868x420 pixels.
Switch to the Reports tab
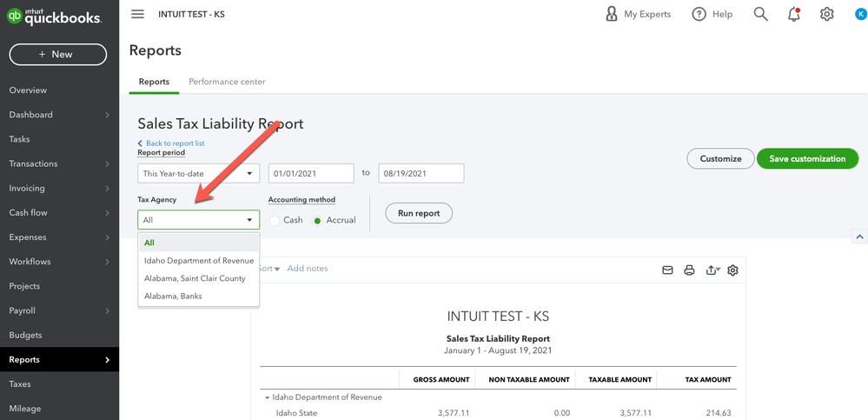coord(154,82)
